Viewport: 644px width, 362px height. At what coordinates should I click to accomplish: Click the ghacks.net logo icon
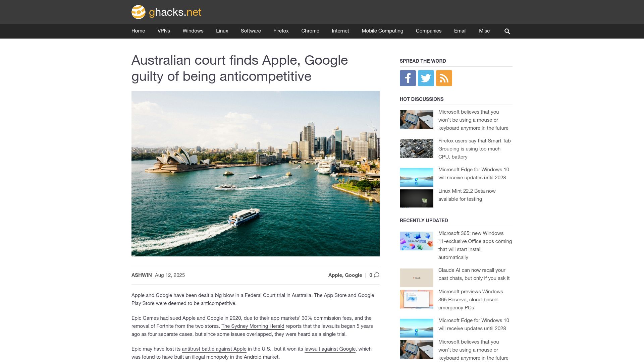click(138, 12)
